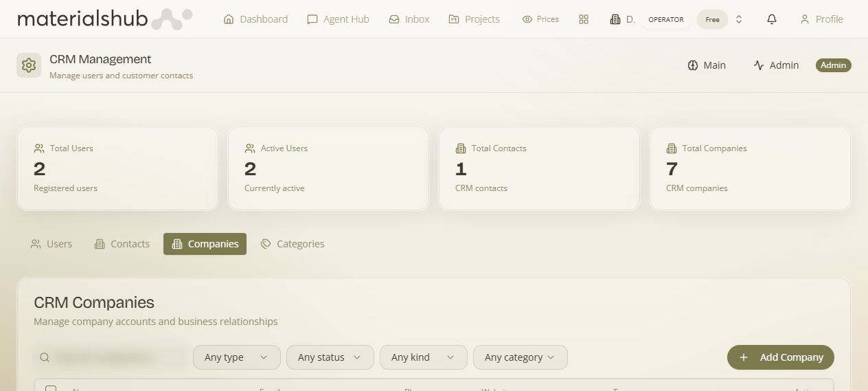Viewport: 868px width, 391px height.
Task: Navigate to Projects
Action: (474, 19)
